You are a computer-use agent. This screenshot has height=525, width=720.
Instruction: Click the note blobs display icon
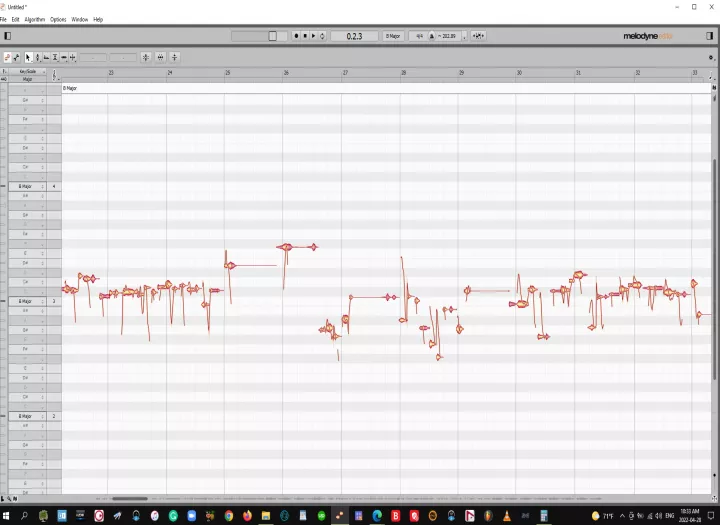click(x=7, y=57)
